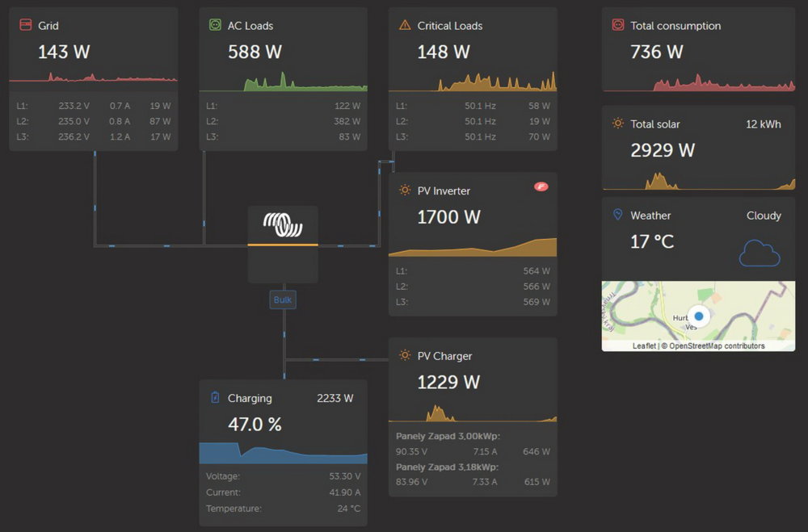Click the blue battery charge history graph
The height and width of the screenshot is (532, 808).
click(283, 453)
